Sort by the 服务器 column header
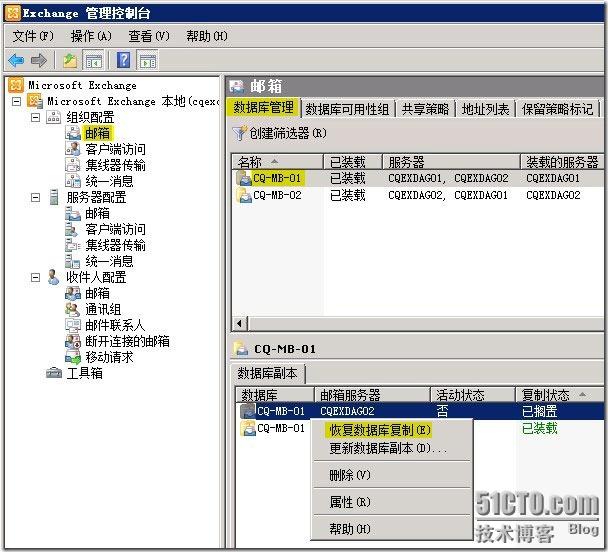Screen dimensions: 608x552 [451, 162]
